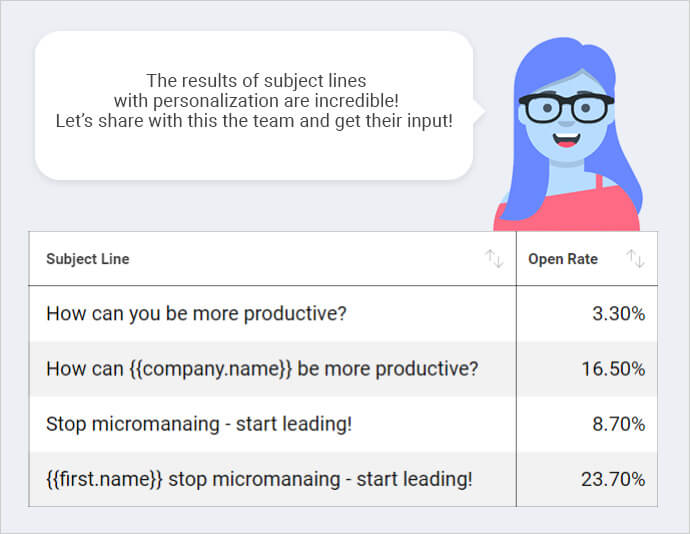690x534 pixels.
Task: Sort by Open Rate using arrows icon
Action: [635, 258]
